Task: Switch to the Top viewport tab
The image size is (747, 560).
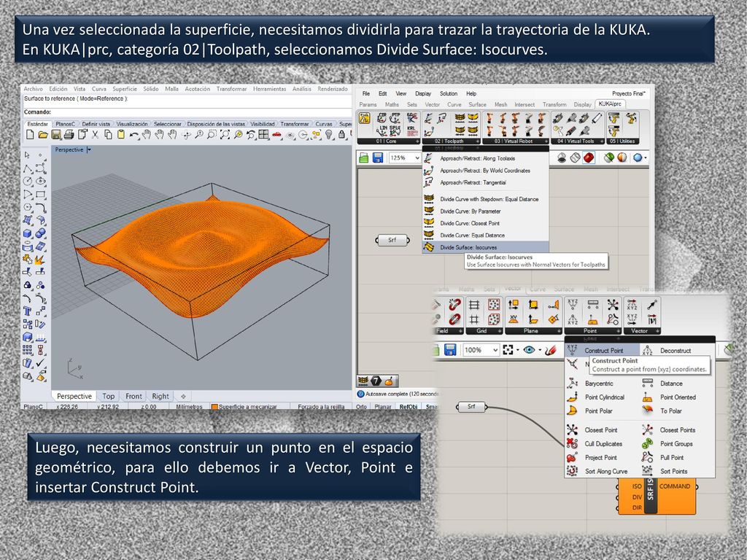Action: [109, 396]
